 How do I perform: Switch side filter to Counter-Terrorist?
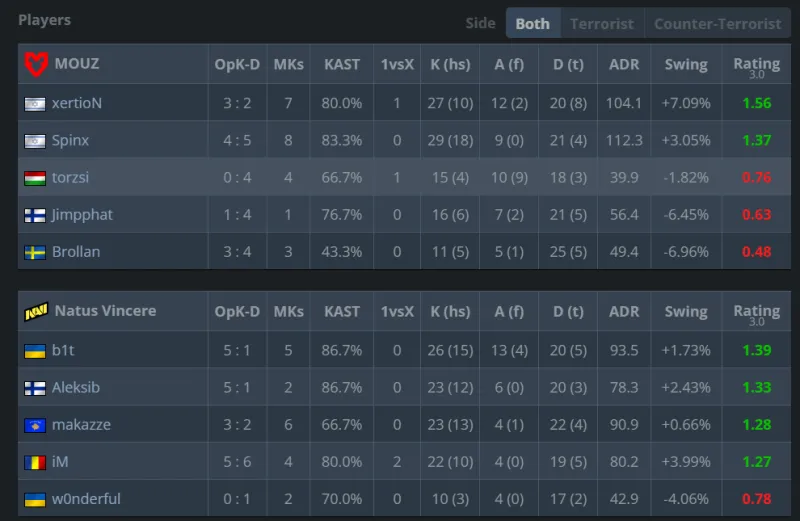717,23
